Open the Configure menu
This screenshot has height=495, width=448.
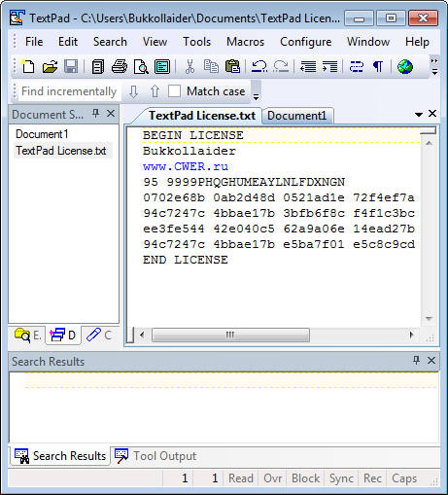305,42
